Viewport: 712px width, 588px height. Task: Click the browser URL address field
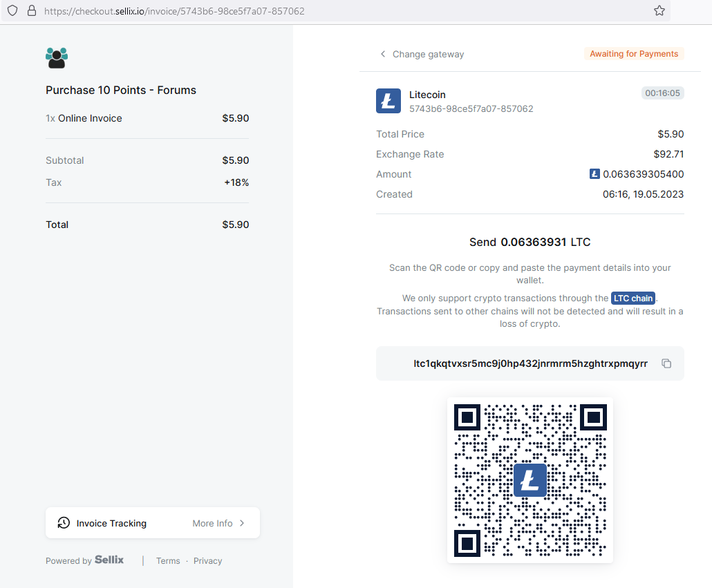point(336,11)
